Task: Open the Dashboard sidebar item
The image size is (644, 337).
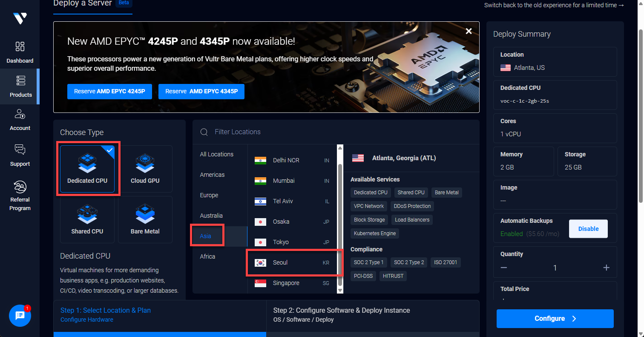Action: (x=20, y=52)
